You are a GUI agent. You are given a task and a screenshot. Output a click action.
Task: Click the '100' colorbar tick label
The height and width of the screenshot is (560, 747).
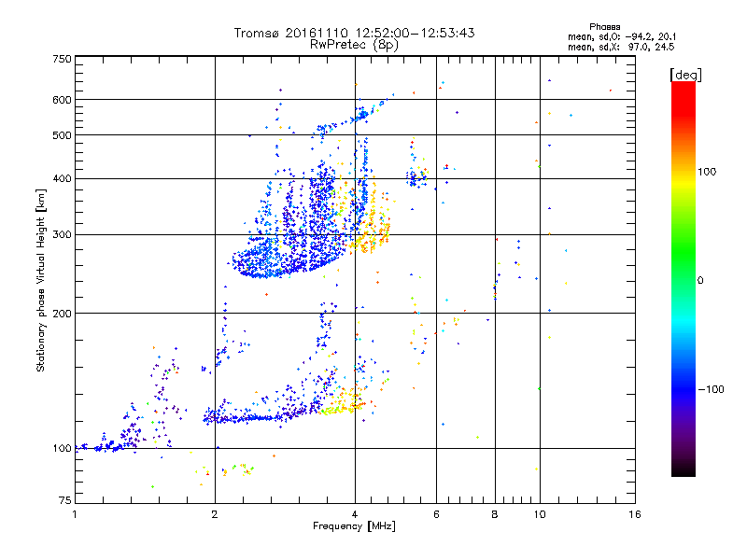click(x=707, y=172)
